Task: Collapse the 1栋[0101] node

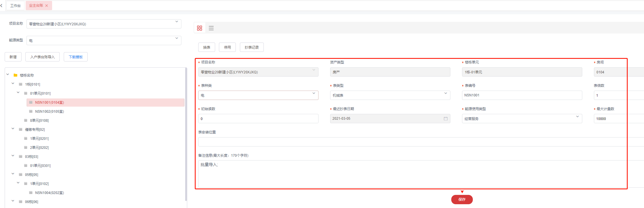Action: [x=13, y=84]
